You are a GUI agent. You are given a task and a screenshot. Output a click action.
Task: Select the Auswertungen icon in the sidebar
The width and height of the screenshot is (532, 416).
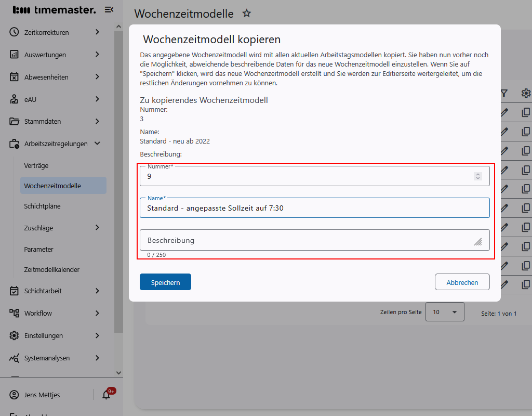pyautogui.click(x=14, y=54)
